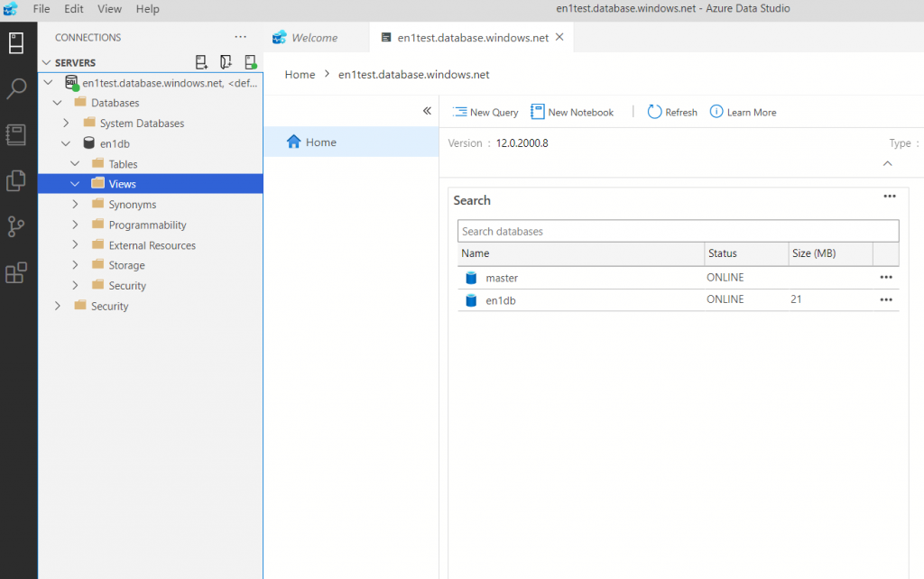Viewport: 924px width, 579px height.
Task: Click master database name in list
Action: [x=502, y=278]
